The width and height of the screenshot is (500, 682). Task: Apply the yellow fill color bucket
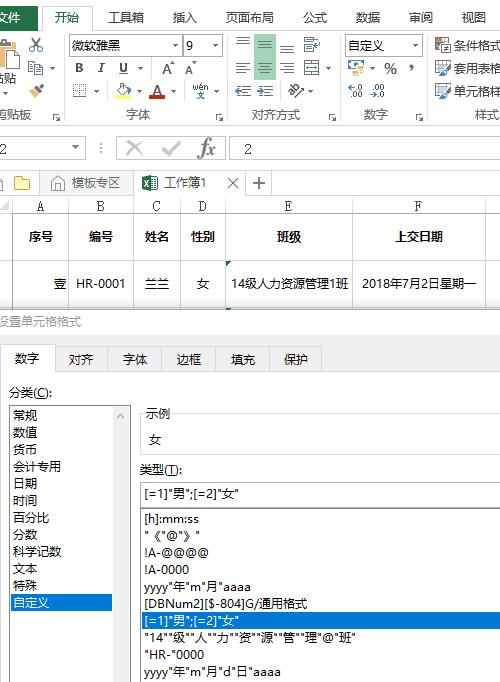123,91
